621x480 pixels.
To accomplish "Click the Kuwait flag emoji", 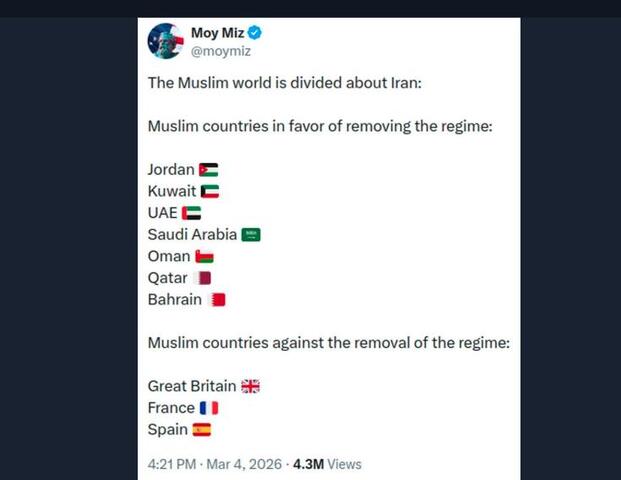I will tap(210, 192).
